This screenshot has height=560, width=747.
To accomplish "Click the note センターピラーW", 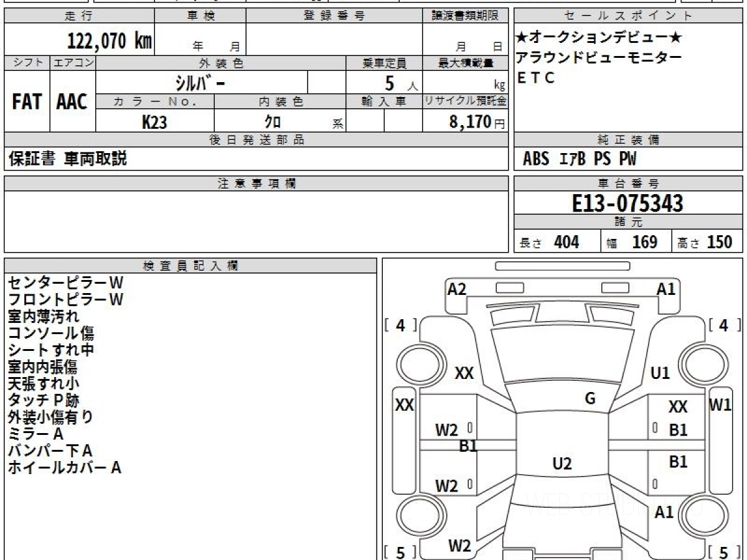I will [65, 283].
